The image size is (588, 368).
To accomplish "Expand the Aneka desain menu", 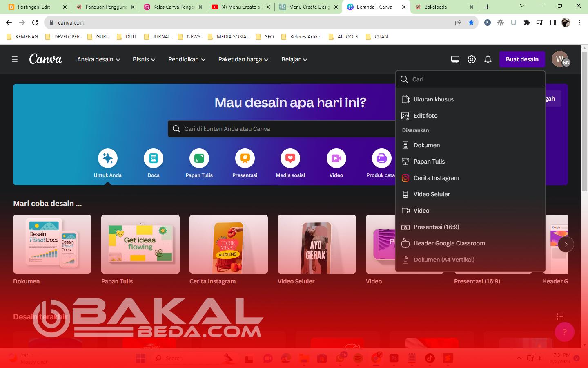I will click(x=98, y=59).
